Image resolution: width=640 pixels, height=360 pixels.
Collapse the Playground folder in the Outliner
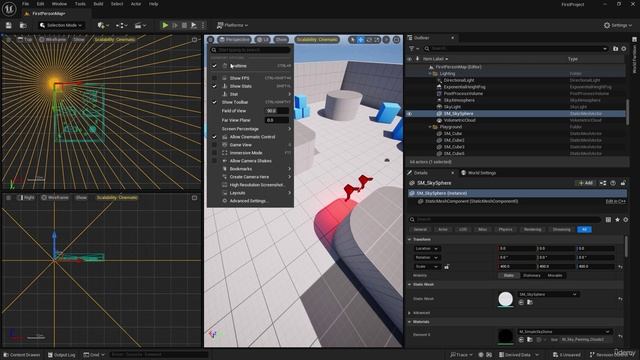[x=430, y=127]
